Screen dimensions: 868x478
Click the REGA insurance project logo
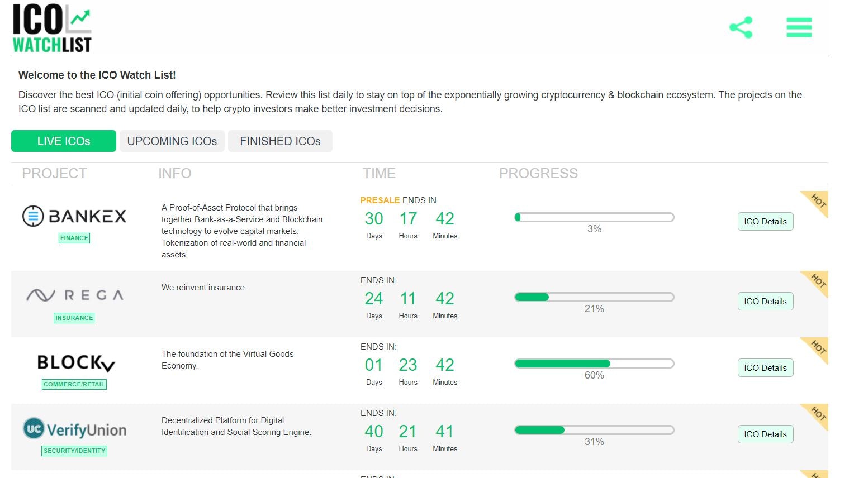[74, 295]
